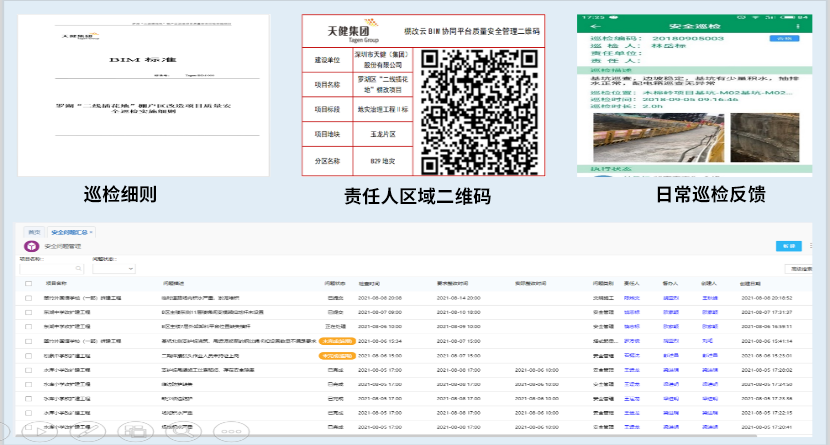This screenshot has height=445, width=830.
Task: Click orange status badge in 2021-08-06 15:34 row
Action: [337, 341]
